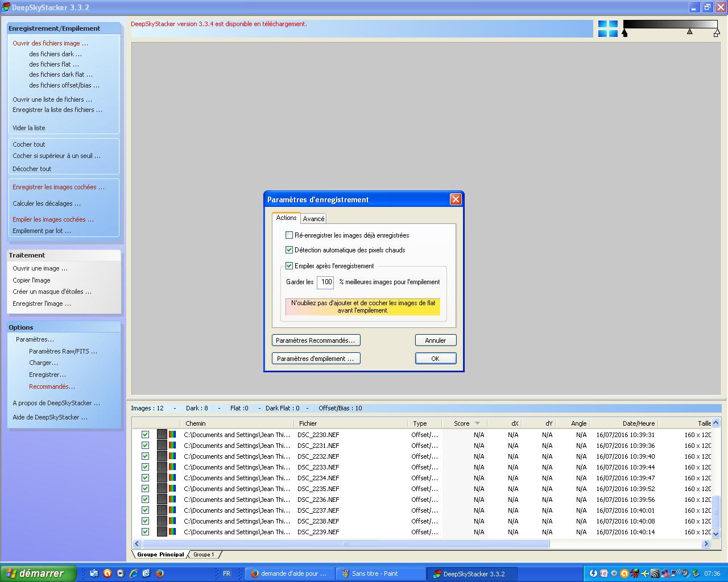728x582 pixels.
Task: Click the file list scroll-right arrow
Action: [x=706, y=544]
